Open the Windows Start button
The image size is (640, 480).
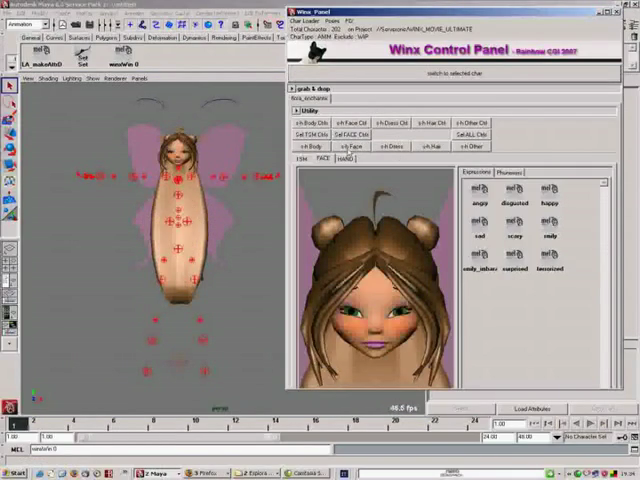click(x=14, y=473)
